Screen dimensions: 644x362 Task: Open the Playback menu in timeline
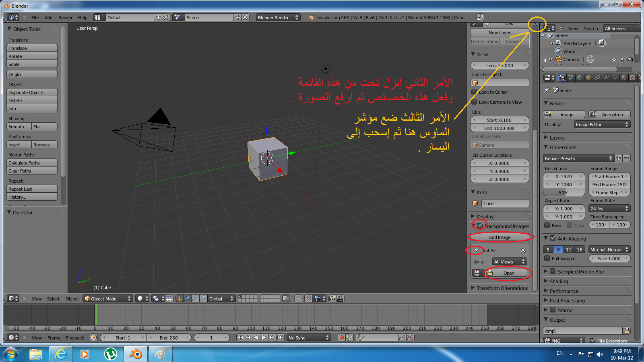[x=75, y=338]
